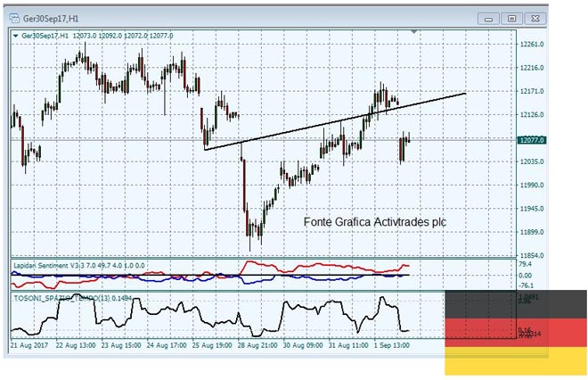Viewport: 588px width, 380px height.
Task: Select the black ascending trendline
Action: [x=339, y=122]
